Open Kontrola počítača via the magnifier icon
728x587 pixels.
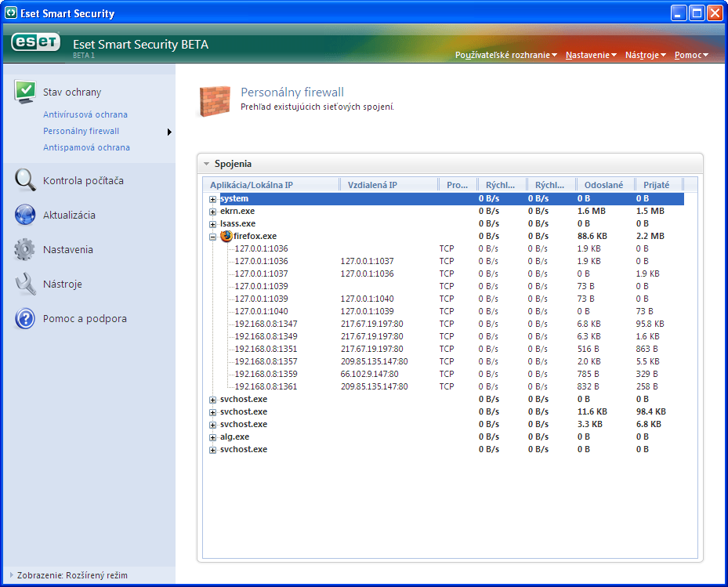click(x=25, y=180)
